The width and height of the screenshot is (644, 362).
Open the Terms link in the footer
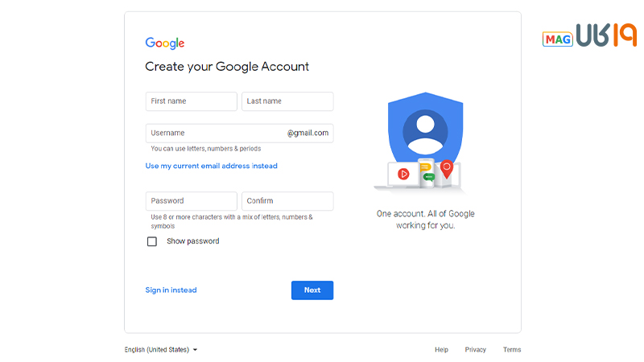click(512, 350)
